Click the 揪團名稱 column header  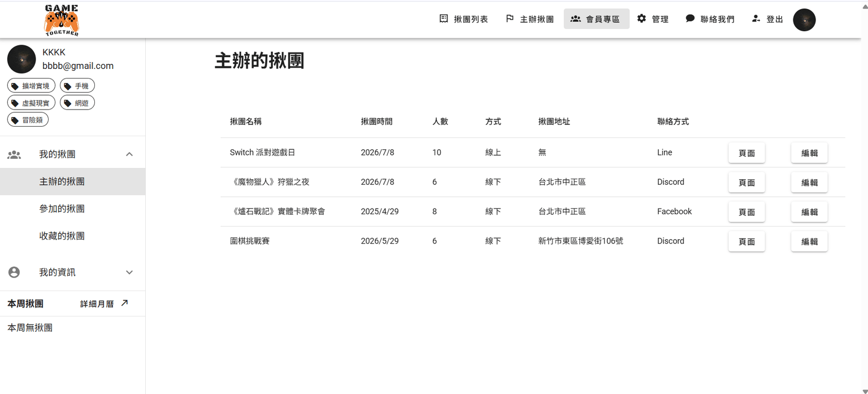click(246, 122)
